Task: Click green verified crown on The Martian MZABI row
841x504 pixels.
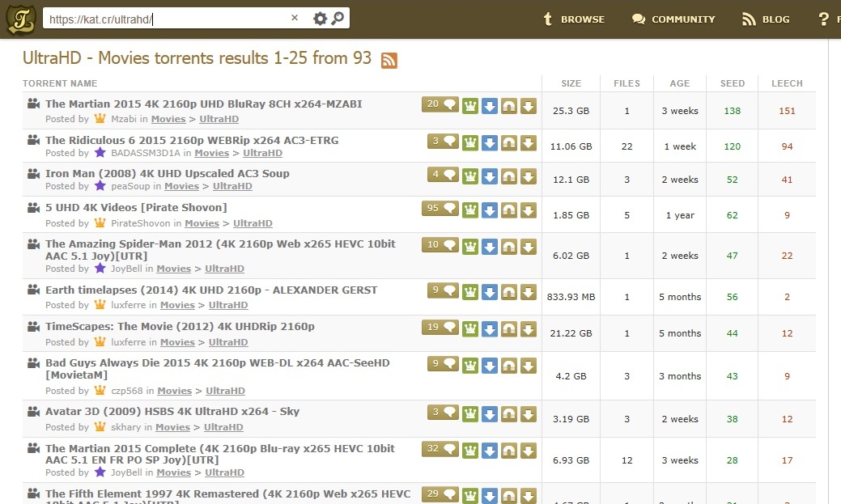Action: (470, 106)
